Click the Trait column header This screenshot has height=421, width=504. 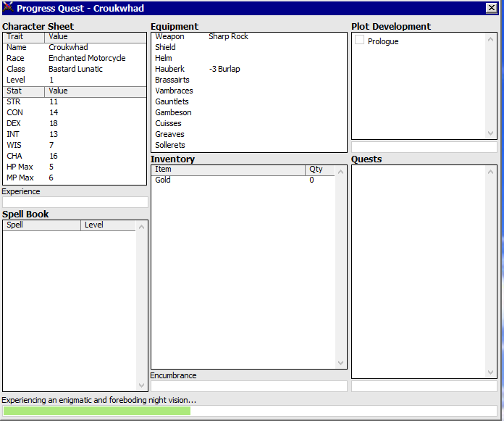coord(23,37)
